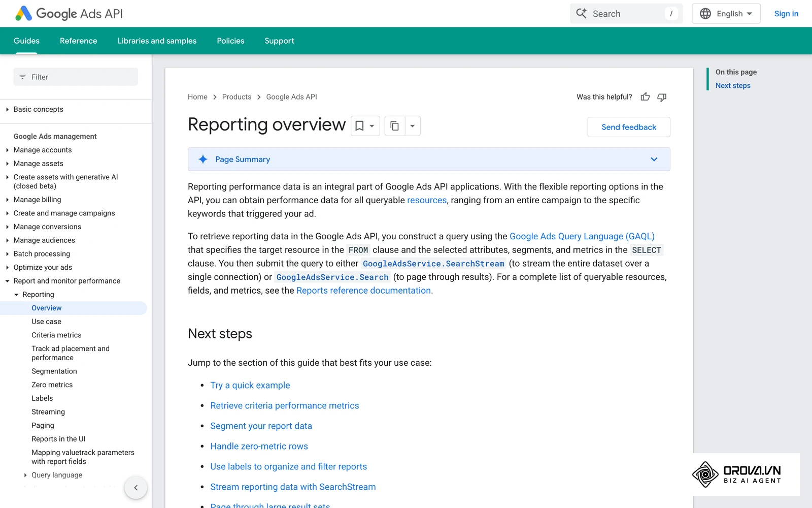Open the Support tab
This screenshot has width=812, height=508.
tap(279, 41)
